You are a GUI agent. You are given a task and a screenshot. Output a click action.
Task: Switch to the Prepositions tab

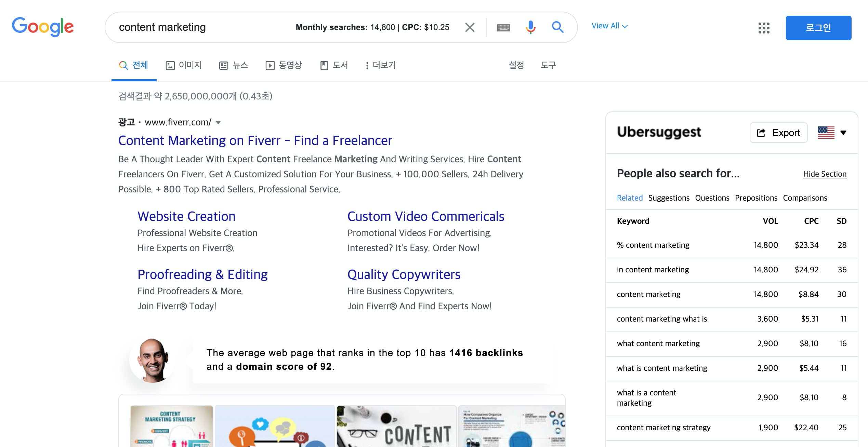point(756,198)
